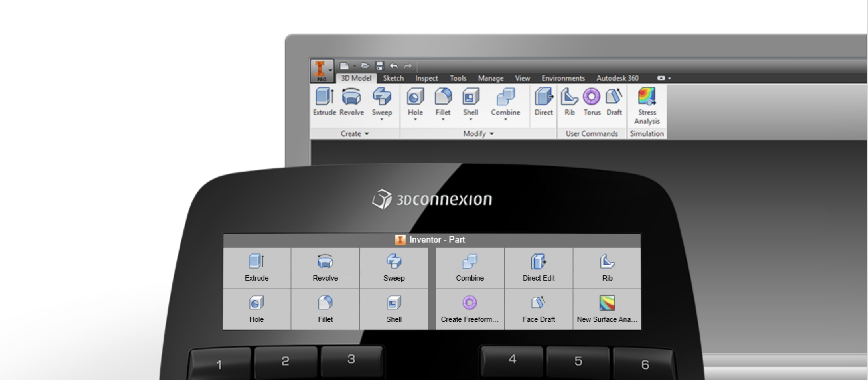Open the dropdown arrow under Hole
This screenshot has height=380, width=868.
[415, 119]
